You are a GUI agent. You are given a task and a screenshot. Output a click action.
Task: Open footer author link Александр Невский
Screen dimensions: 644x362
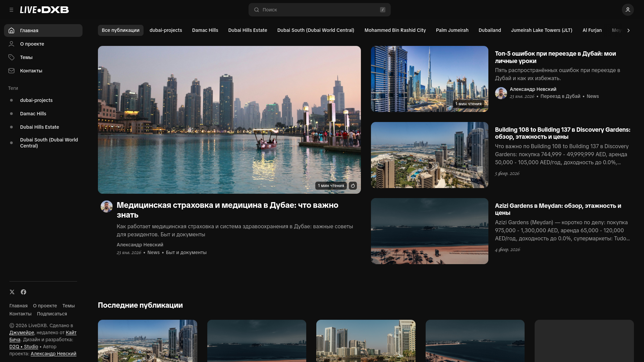pyautogui.click(x=53, y=354)
